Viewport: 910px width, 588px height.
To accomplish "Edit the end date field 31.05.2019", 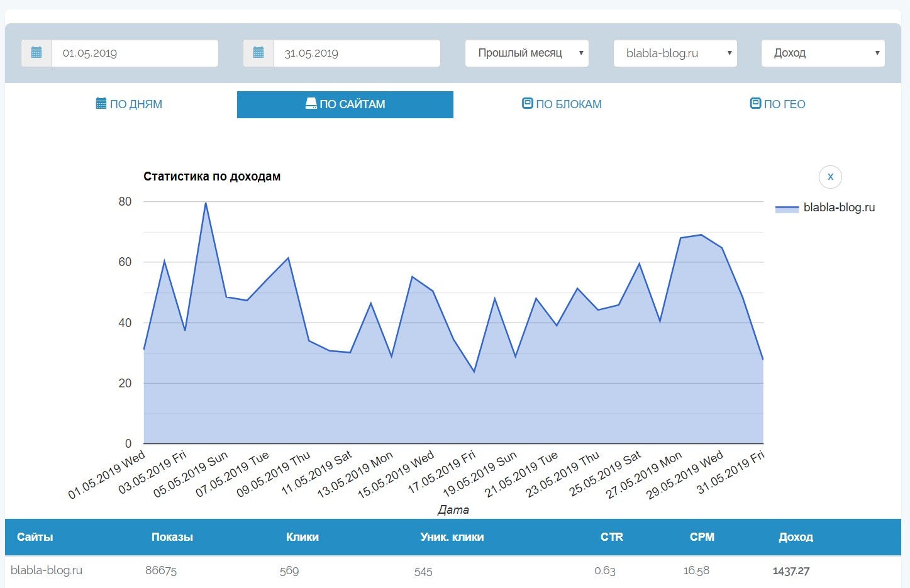I will click(x=357, y=53).
